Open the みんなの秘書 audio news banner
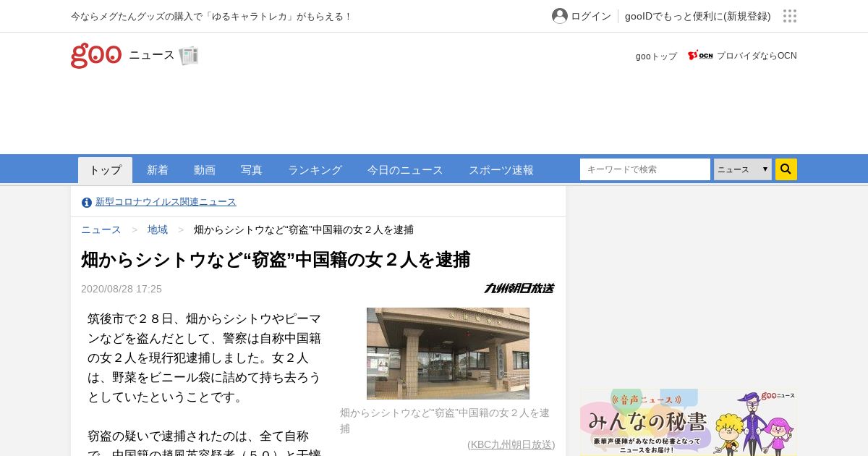The width and height of the screenshot is (868, 456). coord(688,423)
